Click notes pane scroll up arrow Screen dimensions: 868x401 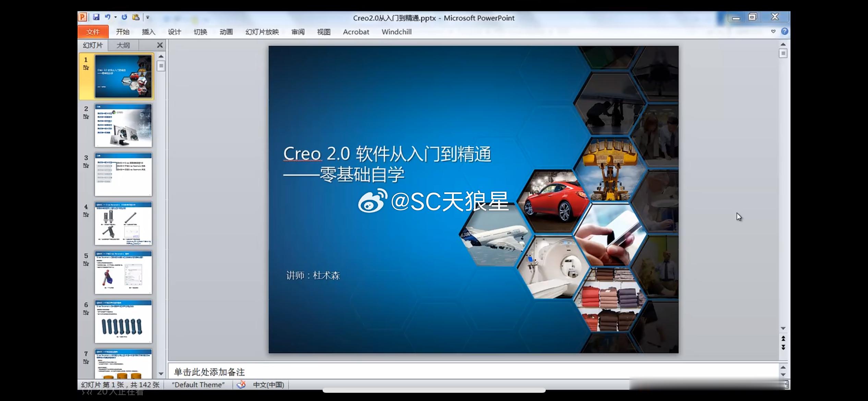[783, 367]
